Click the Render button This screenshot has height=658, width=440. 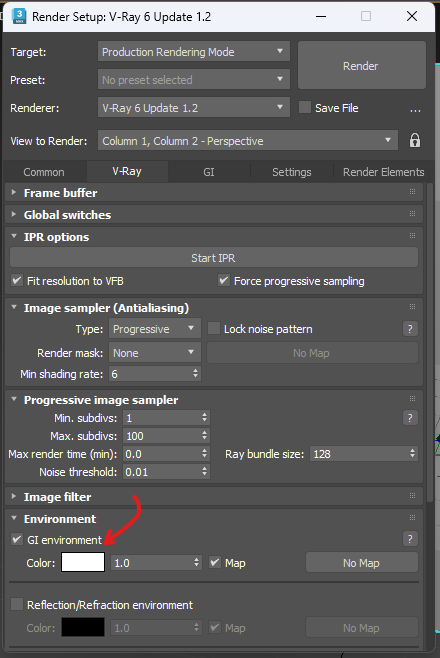pyautogui.click(x=362, y=65)
